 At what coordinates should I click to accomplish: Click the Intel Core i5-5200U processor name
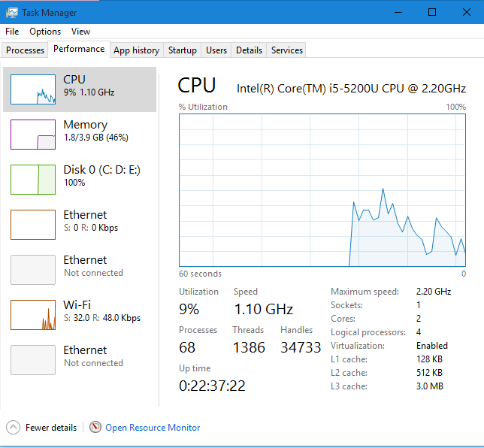coord(351,89)
